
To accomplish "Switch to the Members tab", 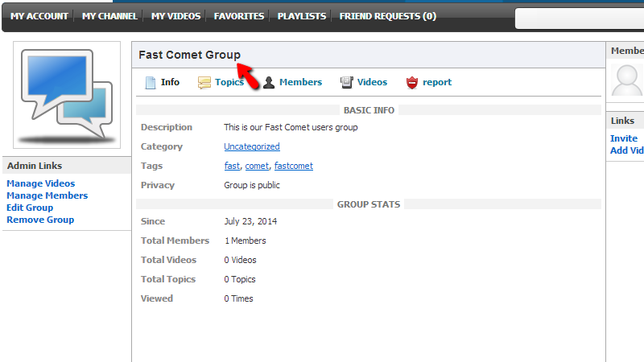I will click(300, 82).
